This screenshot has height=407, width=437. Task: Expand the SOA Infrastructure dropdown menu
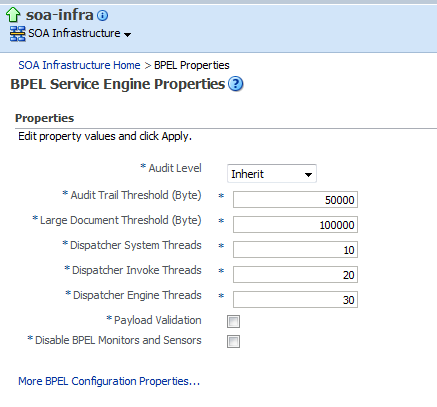coord(127,34)
